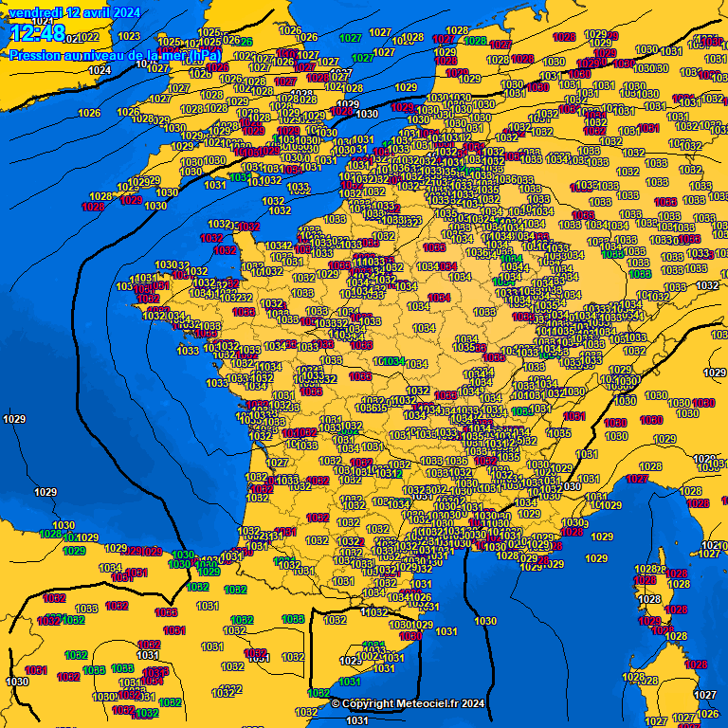
Task: Select the 1031 reading left of copyright text
Action: pyautogui.click(x=356, y=720)
